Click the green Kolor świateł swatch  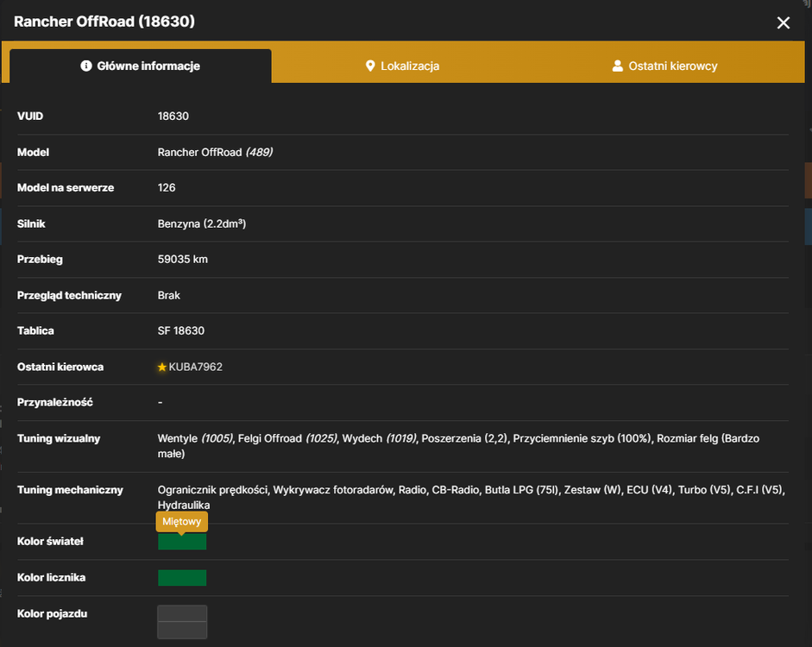coord(182,542)
